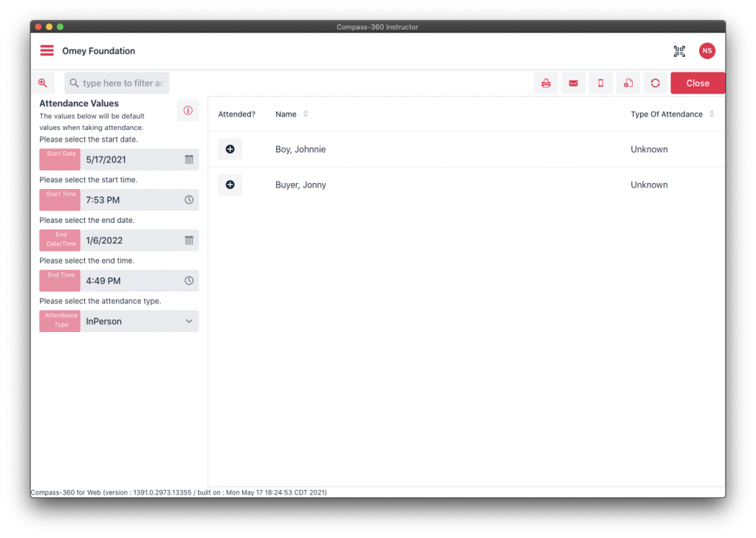Open the hamburger navigation menu
756x538 pixels.
[x=47, y=51]
